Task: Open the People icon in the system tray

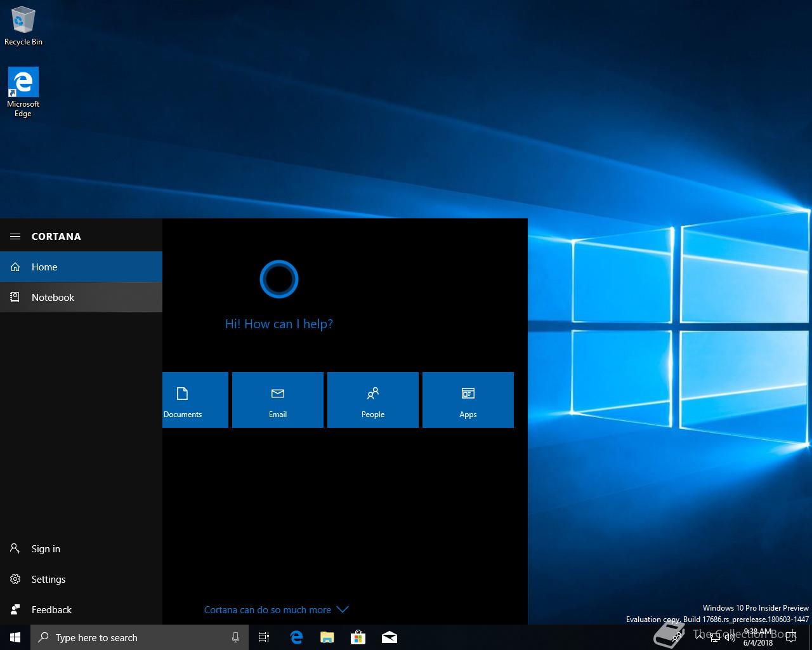Action: [678, 637]
